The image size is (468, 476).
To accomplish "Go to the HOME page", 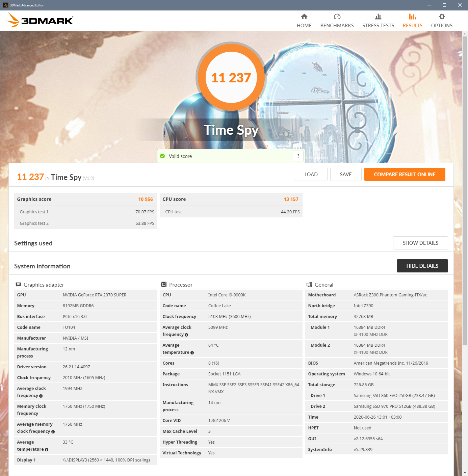I will tap(304, 21).
